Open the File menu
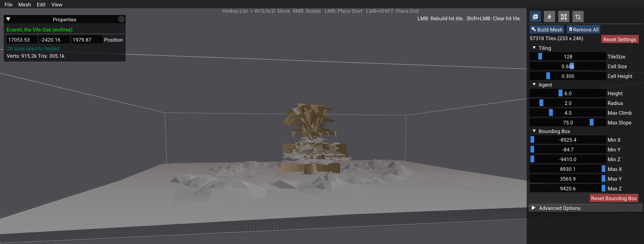Image resolution: width=644 pixels, height=244 pixels. pos(8,4)
